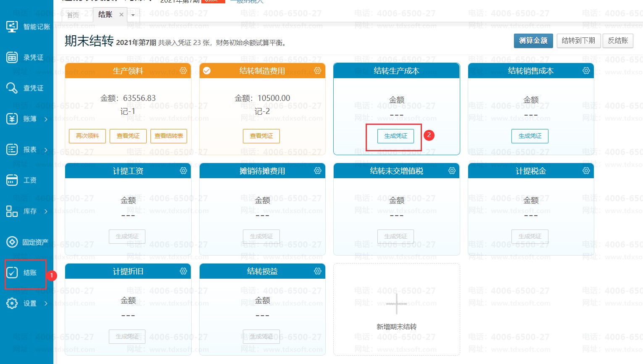Screen dimensions: 643x364
Task: Click the 固定资产 sidebar icon
Action: click(x=12, y=242)
